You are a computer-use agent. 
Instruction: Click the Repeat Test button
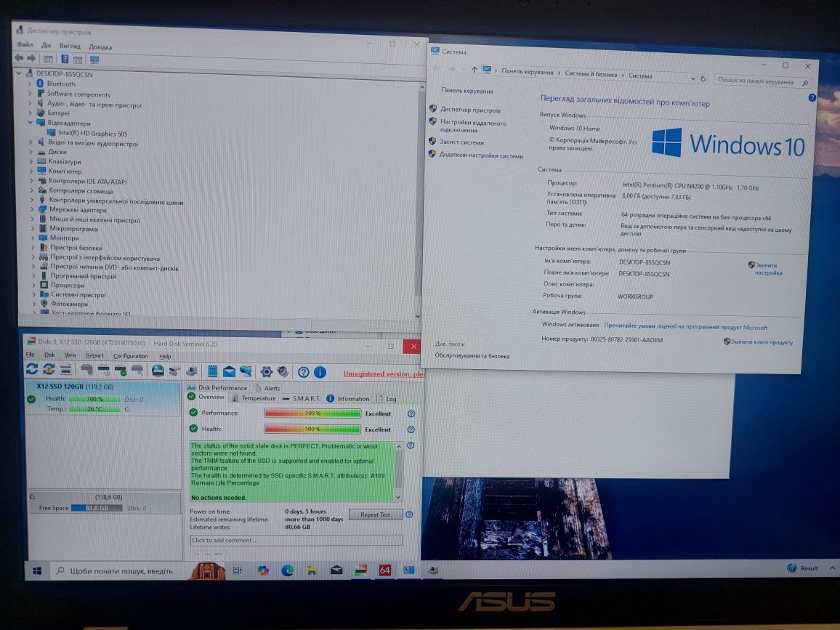point(375,514)
